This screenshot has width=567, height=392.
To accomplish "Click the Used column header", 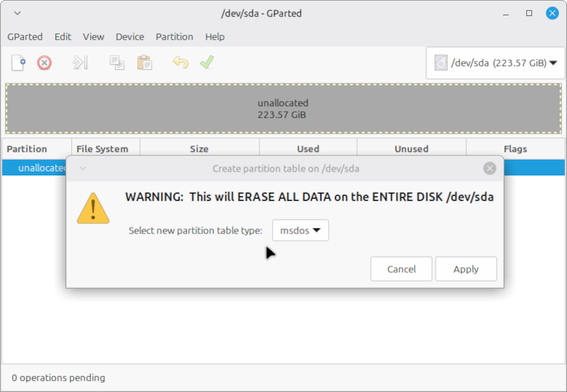I will [308, 149].
